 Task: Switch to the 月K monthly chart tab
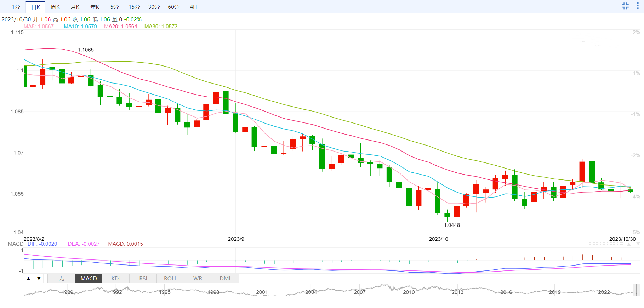click(75, 7)
